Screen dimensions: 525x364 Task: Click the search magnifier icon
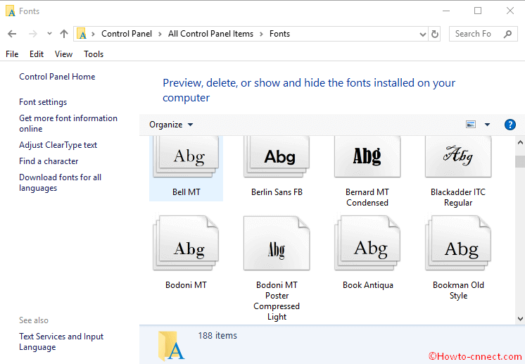tap(508, 34)
